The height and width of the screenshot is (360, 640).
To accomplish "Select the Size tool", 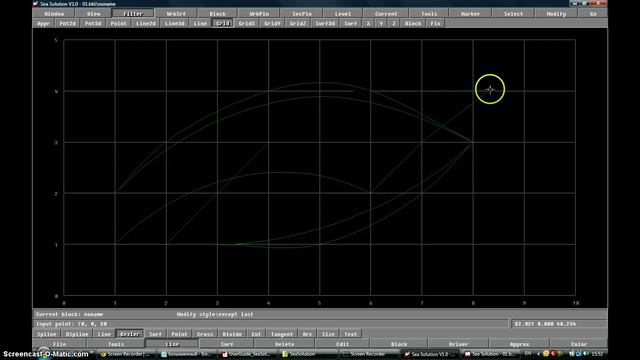I will (328, 334).
